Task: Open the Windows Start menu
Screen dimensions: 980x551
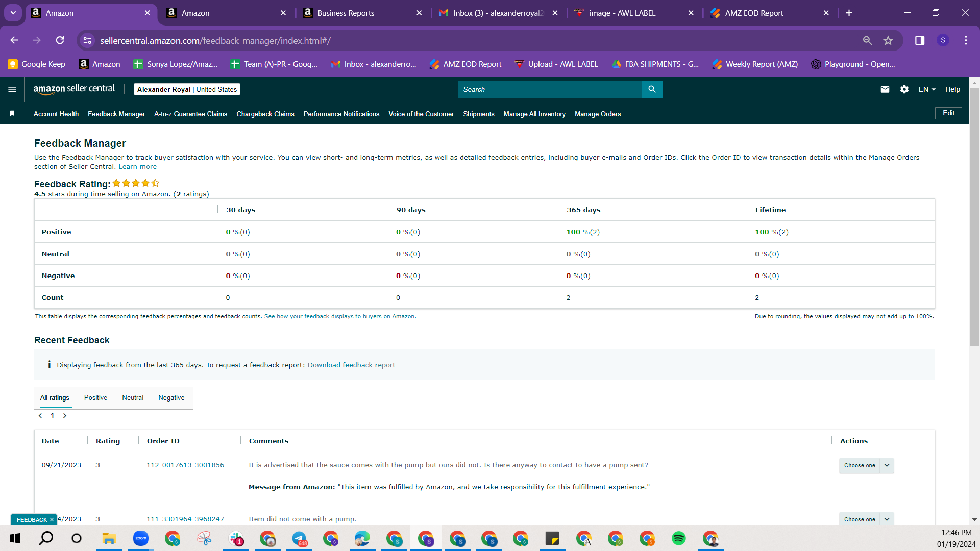Action: tap(15, 538)
